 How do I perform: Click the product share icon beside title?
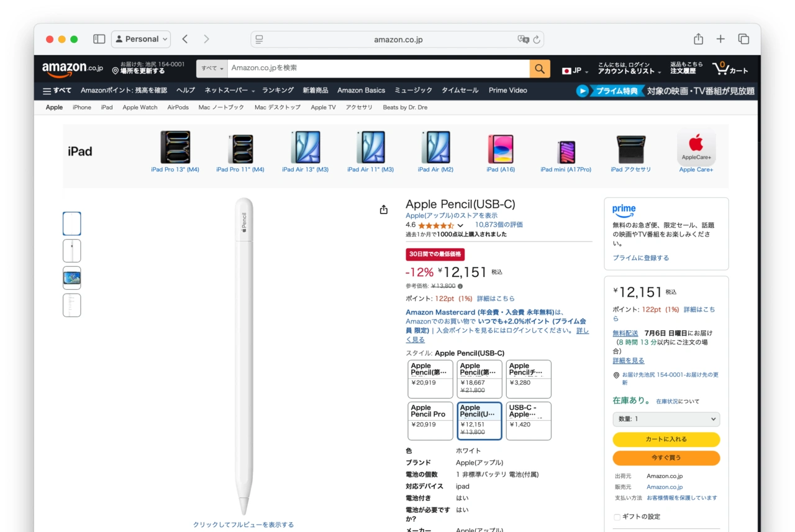384,210
